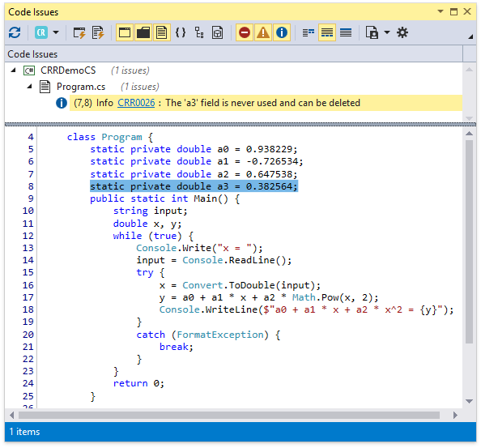Click the a0 = 0.938229 declaration line
The width and height of the screenshot is (481, 448).
pos(194,149)
